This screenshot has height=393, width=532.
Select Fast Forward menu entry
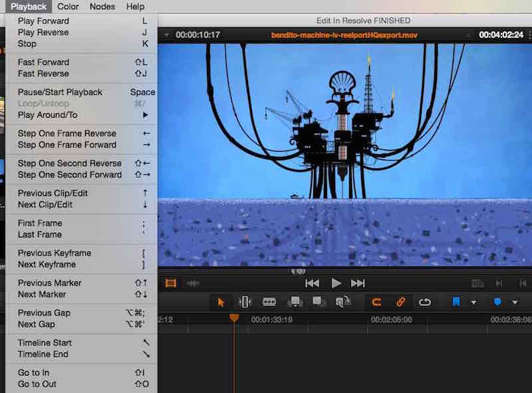pos(81,62)
